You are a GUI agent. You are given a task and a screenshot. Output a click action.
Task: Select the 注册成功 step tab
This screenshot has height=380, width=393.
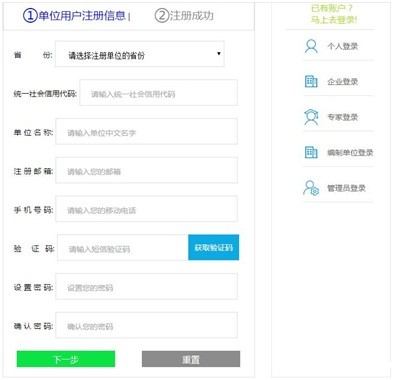point(184,15)
